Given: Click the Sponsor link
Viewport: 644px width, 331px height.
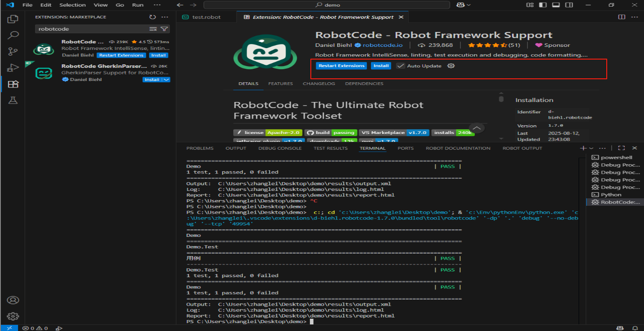Looking at the screenshot, I should pos(552,45).
